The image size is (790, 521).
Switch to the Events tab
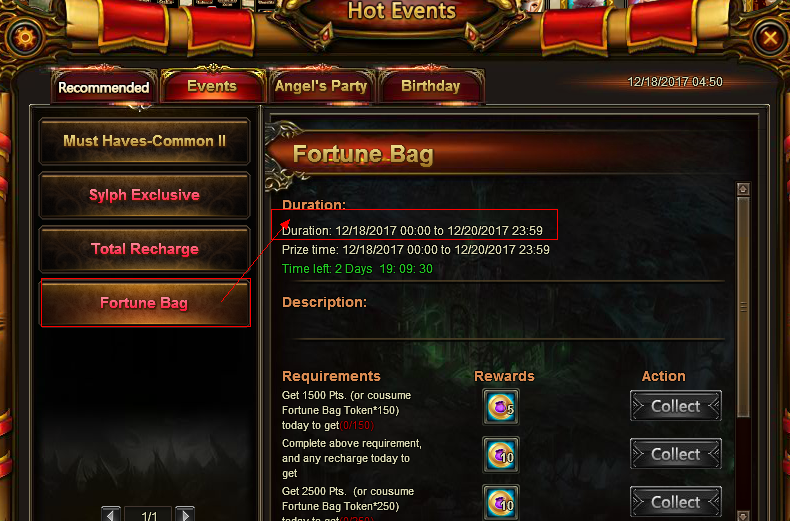coord(212,86)
